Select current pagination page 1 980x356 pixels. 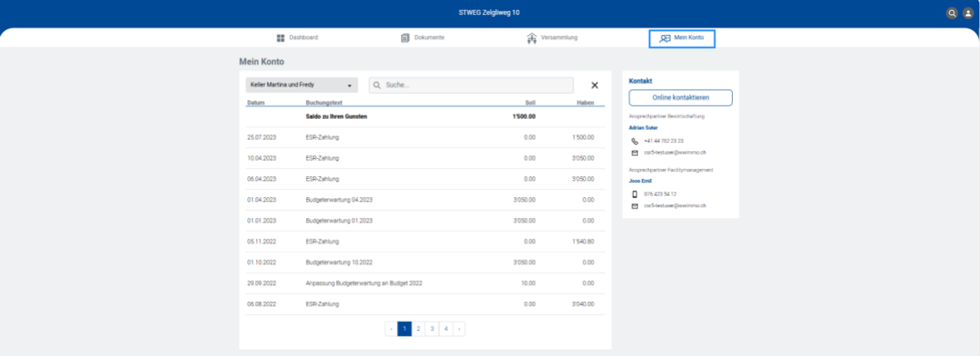pyautogui.click(x=404, y=329)
